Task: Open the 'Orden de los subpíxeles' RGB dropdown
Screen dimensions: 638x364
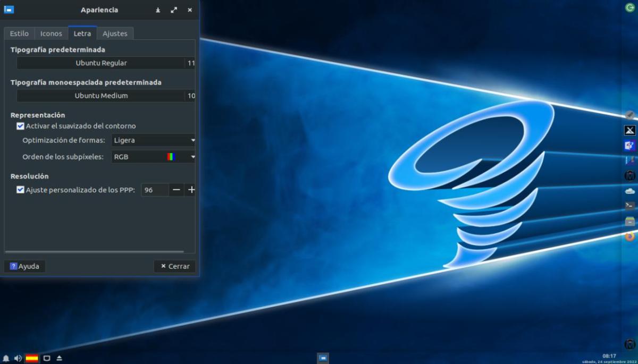Action: tap(153, 157)
